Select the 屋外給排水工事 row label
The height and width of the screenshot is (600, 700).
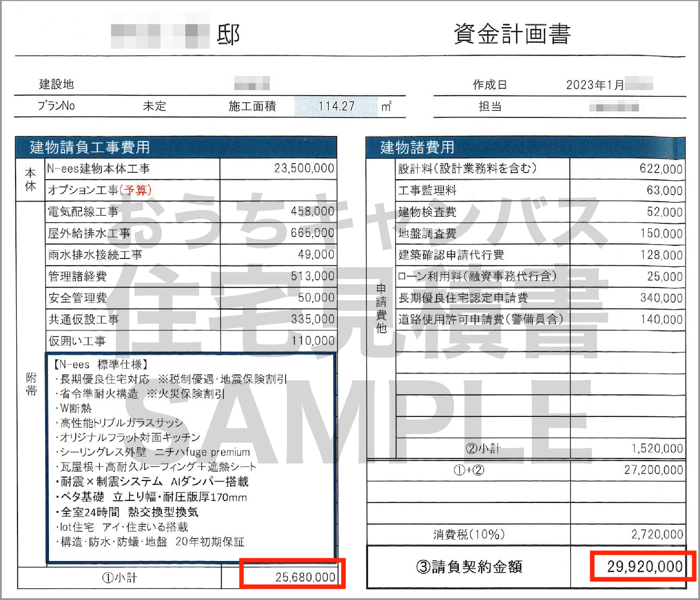click(89, 233)
